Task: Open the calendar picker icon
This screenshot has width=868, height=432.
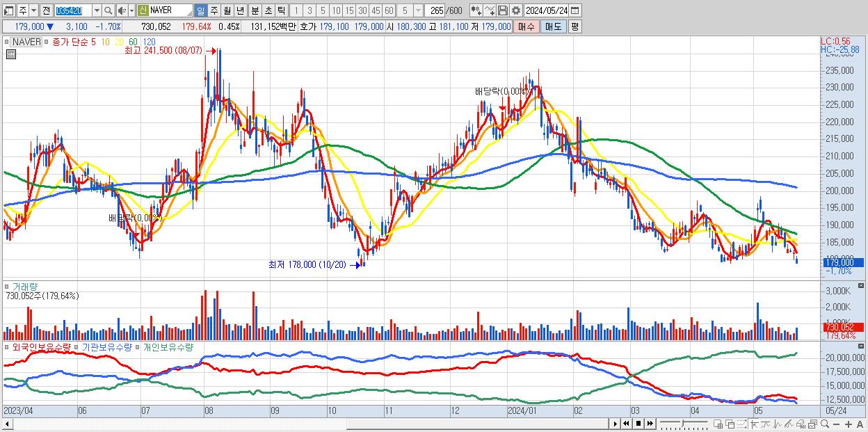Action: point(575,11)
